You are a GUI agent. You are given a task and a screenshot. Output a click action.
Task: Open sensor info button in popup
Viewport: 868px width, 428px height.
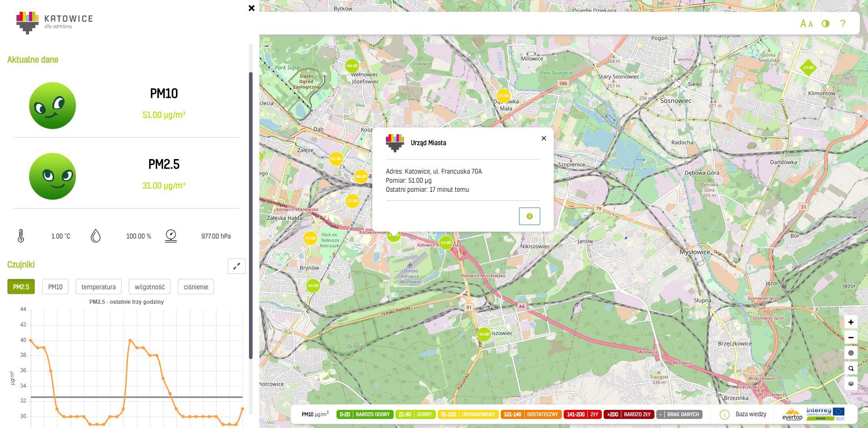pos(529,216)
